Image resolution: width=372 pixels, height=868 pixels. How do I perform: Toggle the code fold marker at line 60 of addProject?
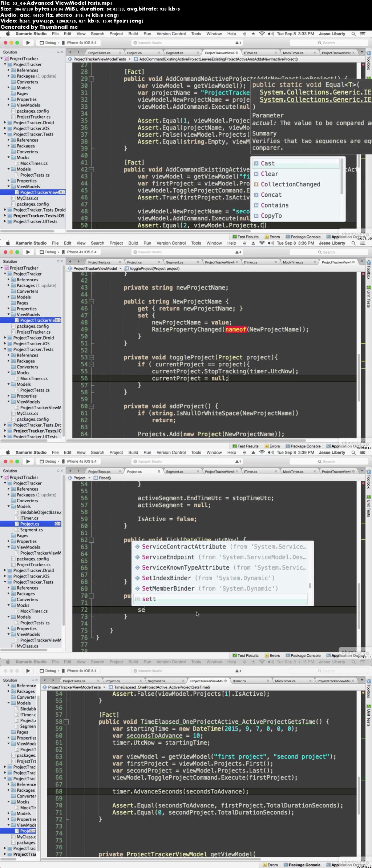tap(92, 406)
